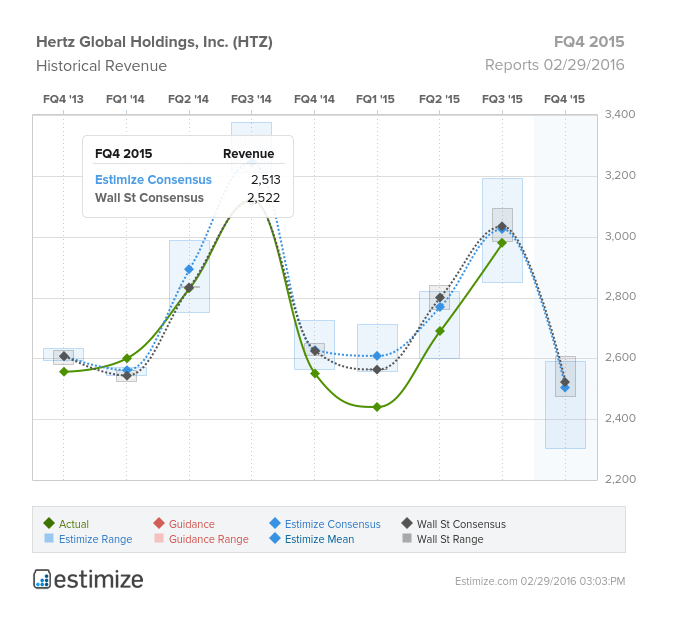Toggle the Guidance series legend label
The width and height of the screenshot is (675, 620).
(192, 524)
